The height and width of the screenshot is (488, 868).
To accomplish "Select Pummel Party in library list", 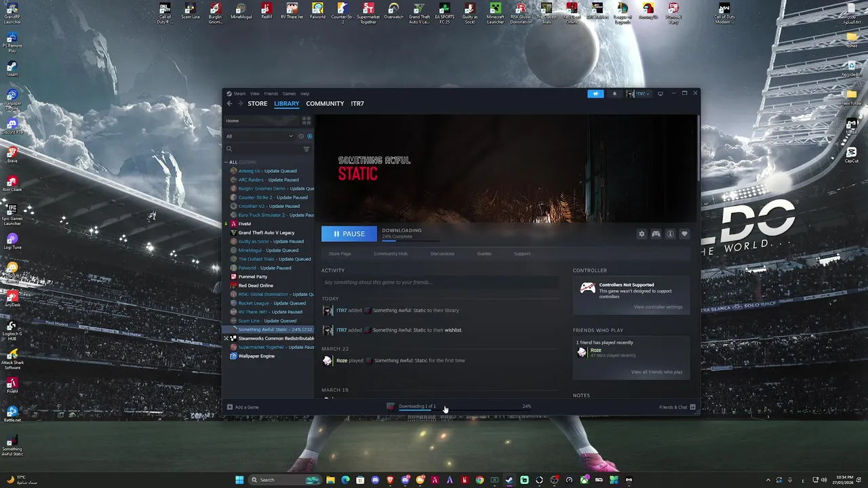I will (253, 277).
